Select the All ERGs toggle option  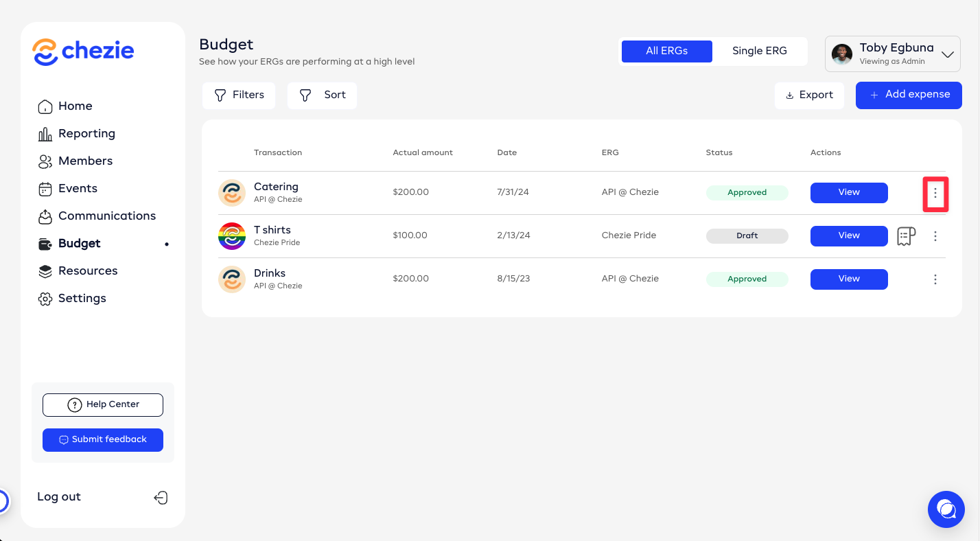[666, 51]
